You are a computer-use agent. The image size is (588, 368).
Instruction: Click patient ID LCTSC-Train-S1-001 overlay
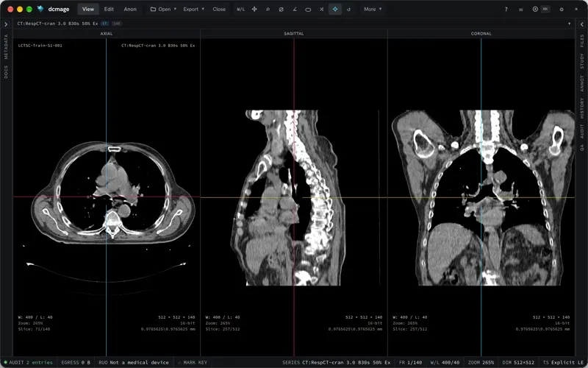click(40, 46)
